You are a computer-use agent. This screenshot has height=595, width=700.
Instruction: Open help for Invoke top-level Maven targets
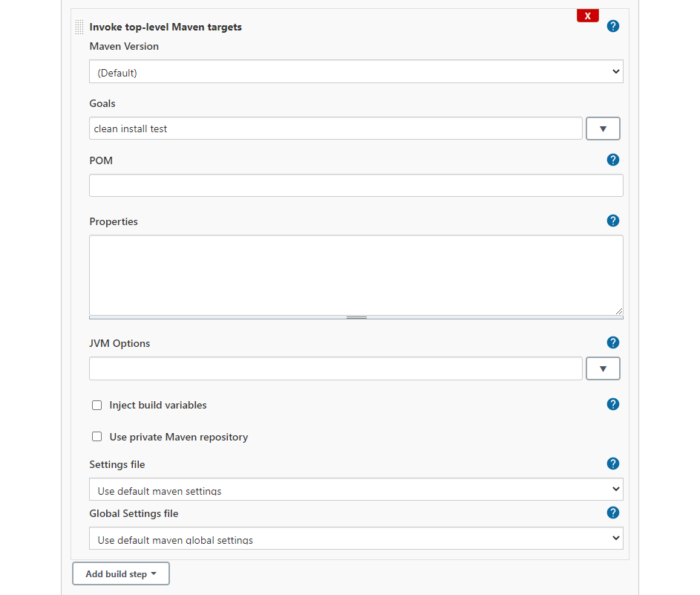tap(613, 26)
